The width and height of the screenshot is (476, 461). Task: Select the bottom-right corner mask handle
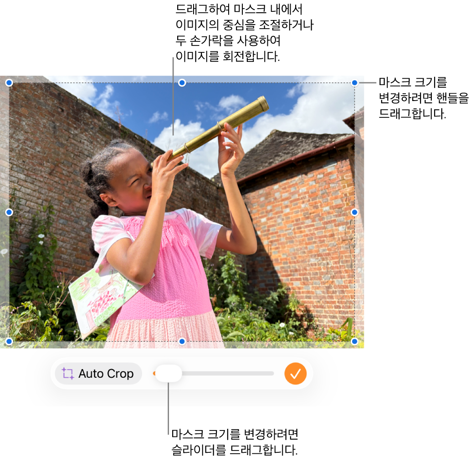pos(354,341)
